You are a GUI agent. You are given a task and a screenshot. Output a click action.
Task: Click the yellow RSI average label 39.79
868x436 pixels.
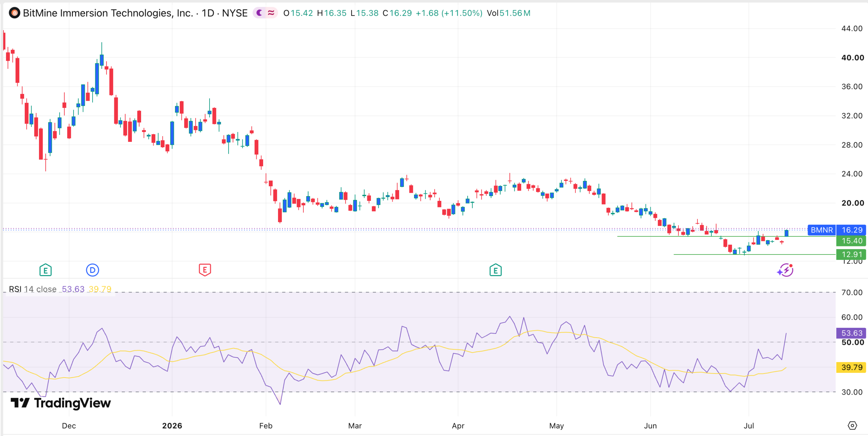851,367
